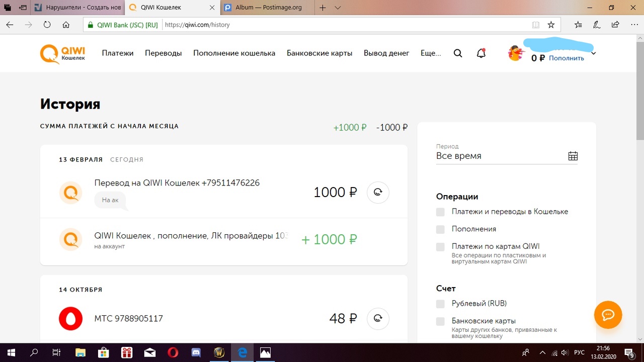Open the calendar icon in Период field
This screenshot has width=644, height=362.
tap(573, 156)
